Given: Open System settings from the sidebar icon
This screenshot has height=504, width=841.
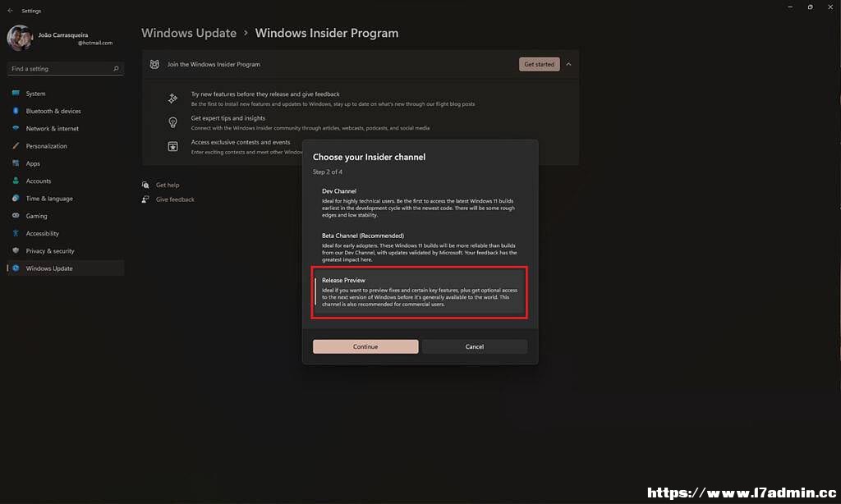Looking at the screenshot, I should click(16, 94).
